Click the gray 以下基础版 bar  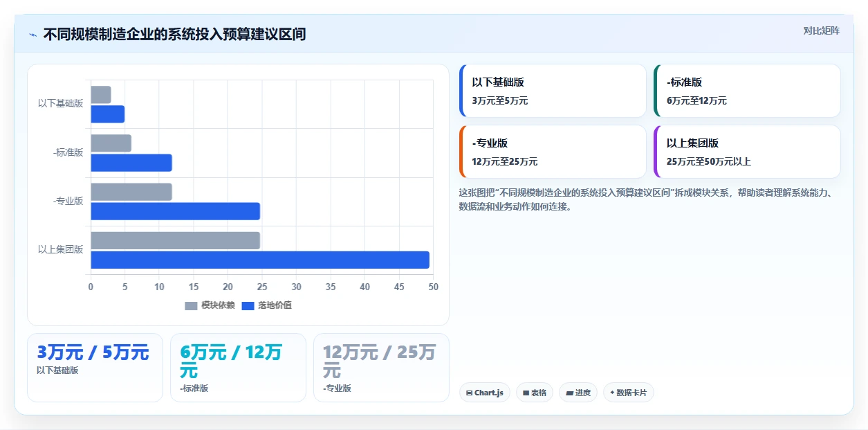(101, 95)
